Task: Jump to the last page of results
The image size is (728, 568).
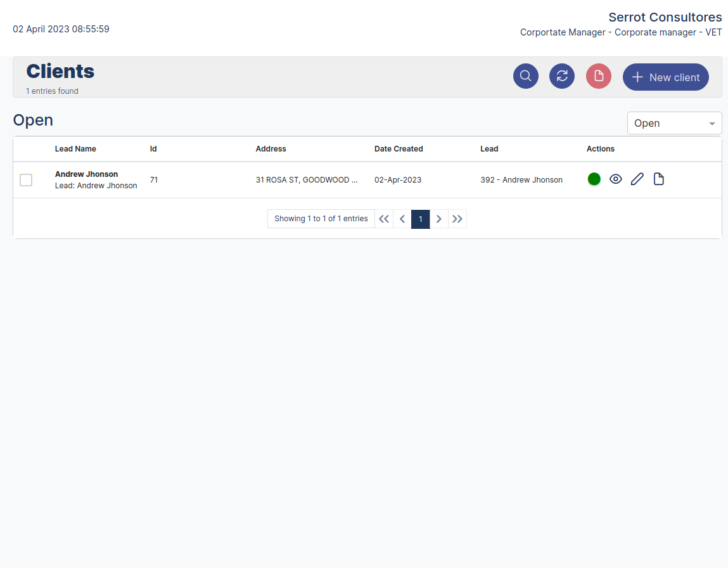Action: click(457, 219)
